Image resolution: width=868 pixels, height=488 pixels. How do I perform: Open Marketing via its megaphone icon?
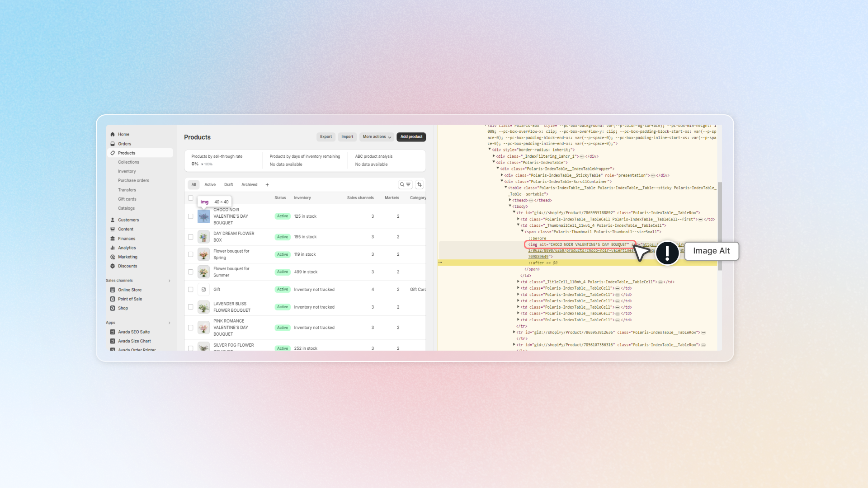pos(113,257)
